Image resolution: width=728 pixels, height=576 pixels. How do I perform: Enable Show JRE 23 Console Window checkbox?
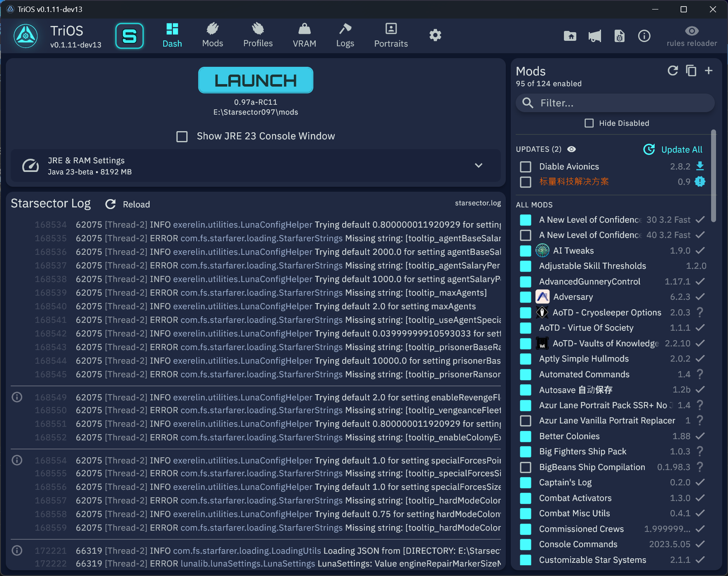pos(182,136)
